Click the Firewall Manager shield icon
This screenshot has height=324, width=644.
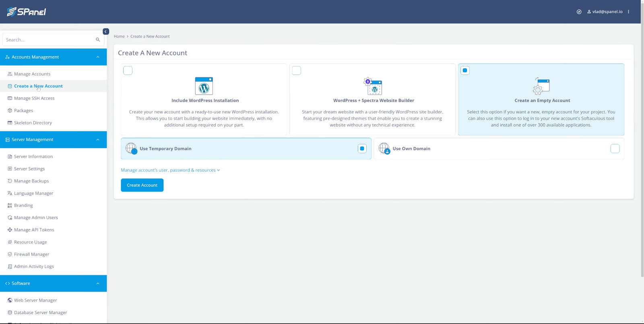tap(10, 254)
